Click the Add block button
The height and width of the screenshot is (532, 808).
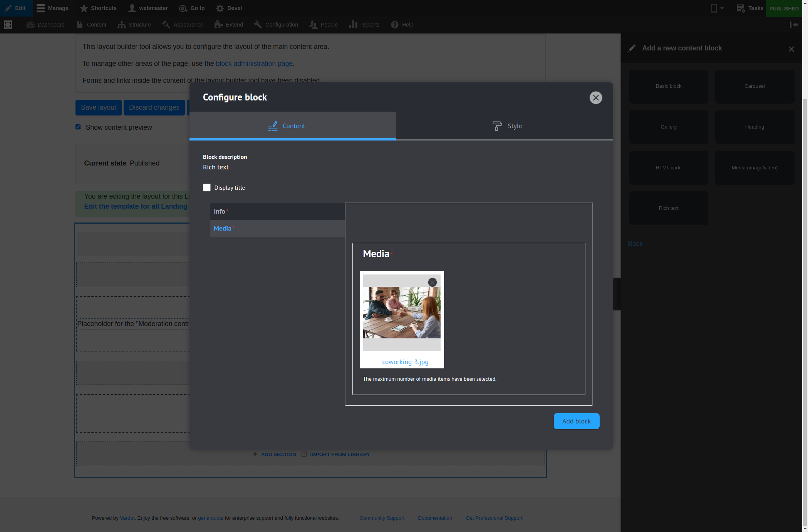(576, 421)
